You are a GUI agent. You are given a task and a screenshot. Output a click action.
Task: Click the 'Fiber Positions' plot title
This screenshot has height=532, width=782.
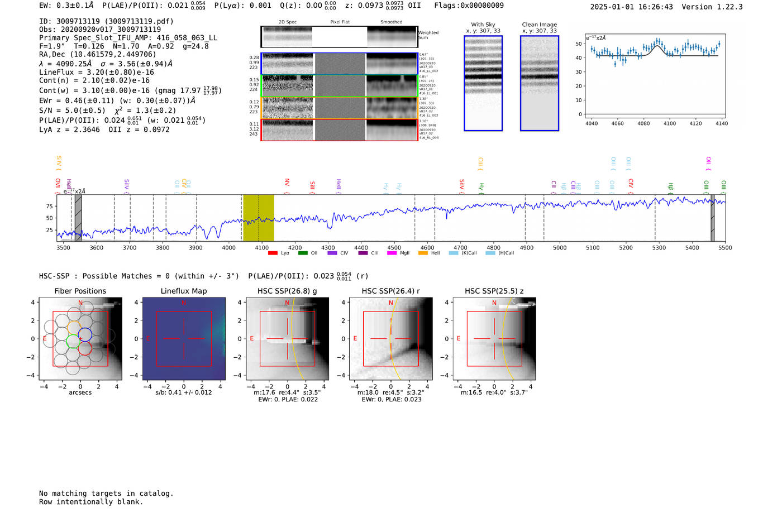coord(80,291)
